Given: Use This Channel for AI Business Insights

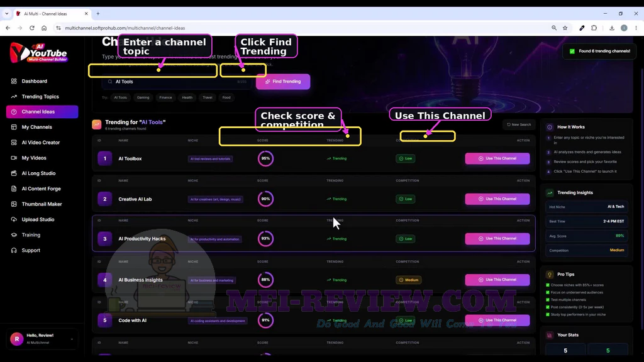Looking at the screenshot, I should (x=497, y=280).
